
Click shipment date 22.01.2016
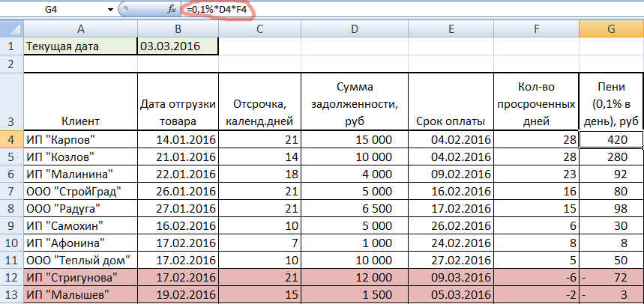point(178,174)
